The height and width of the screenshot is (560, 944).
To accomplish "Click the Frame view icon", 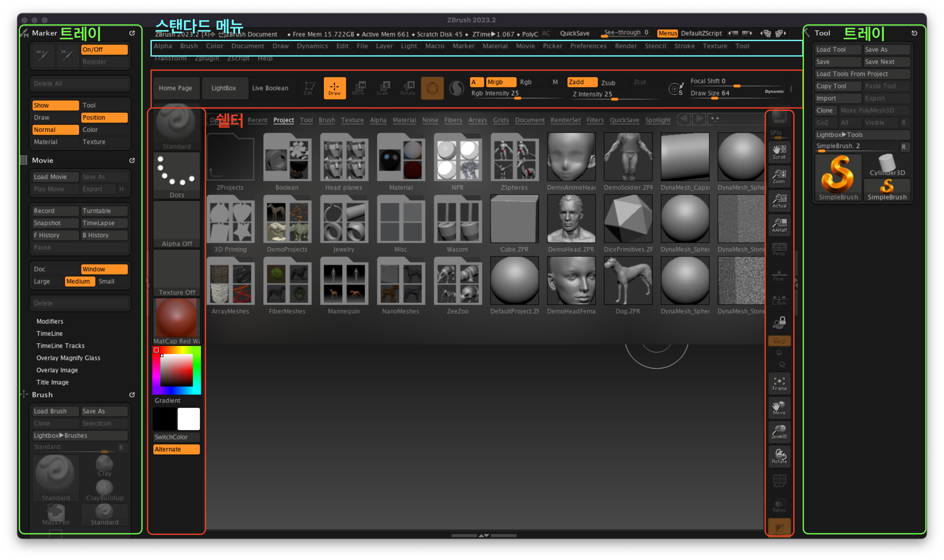I will 779,383.
